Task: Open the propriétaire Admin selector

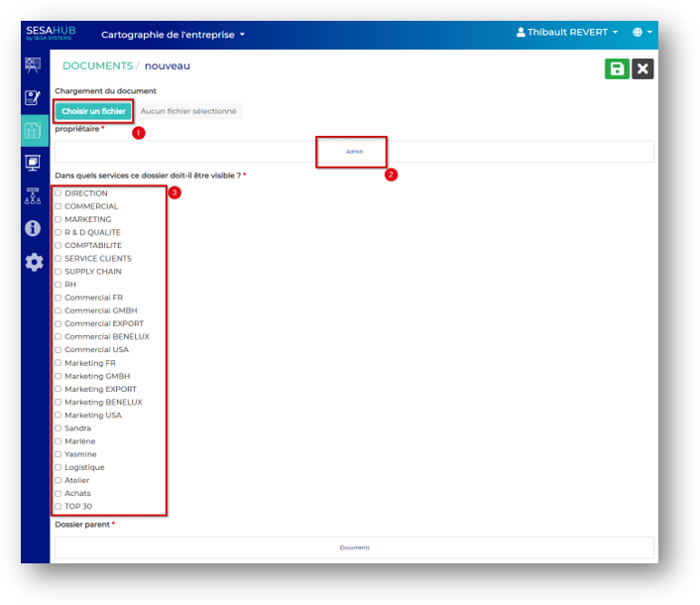Action: coord(354,152)
